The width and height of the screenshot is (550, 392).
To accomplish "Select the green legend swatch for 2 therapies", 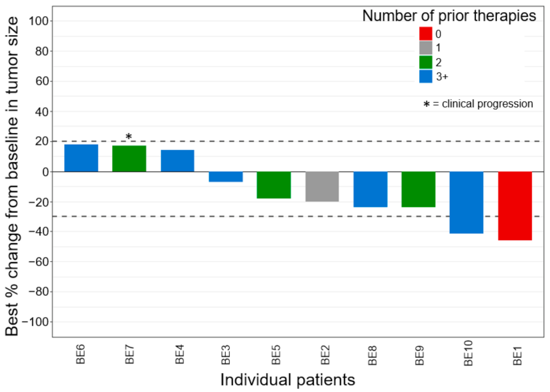I will [425, 62].
